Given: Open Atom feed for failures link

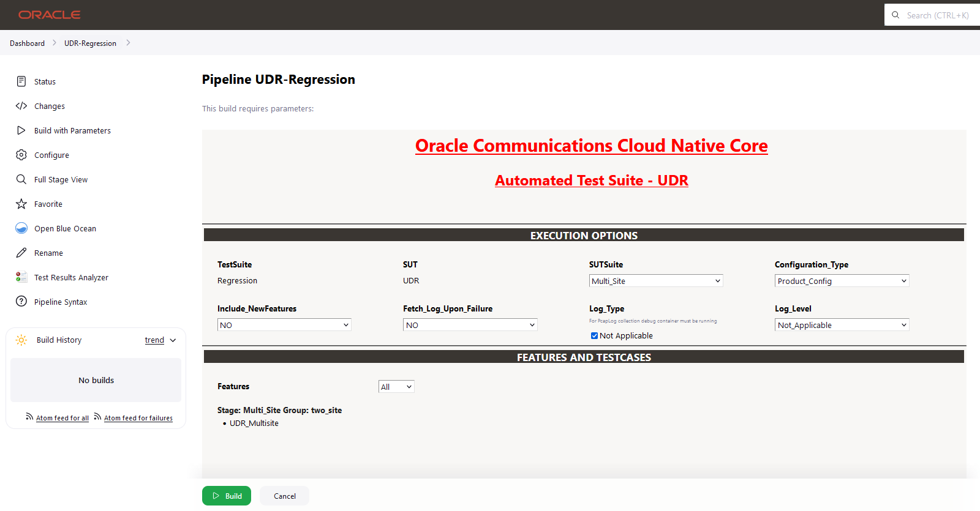Looking at the screenshot, I should point(138,418).
